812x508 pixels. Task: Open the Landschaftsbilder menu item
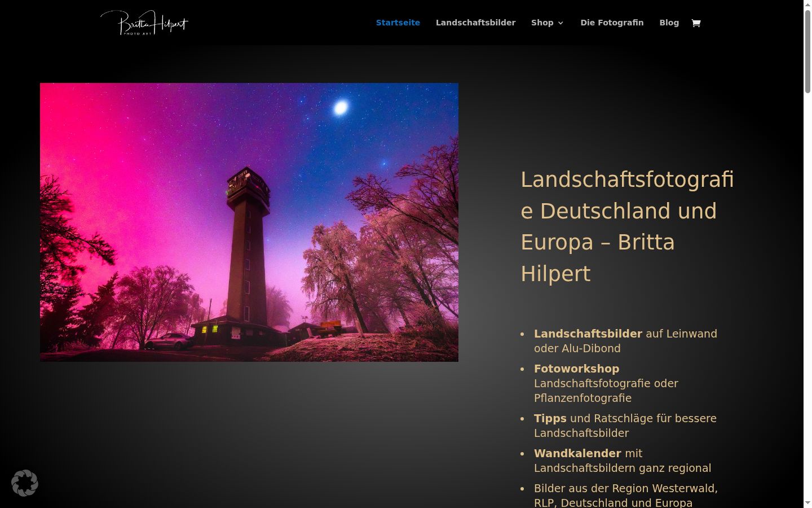coord(475,23)
